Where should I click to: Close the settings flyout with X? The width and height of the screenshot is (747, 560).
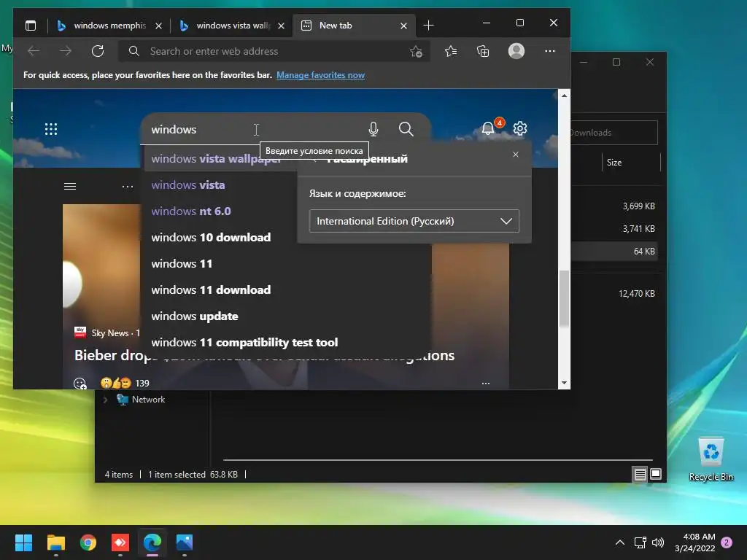click(516, 155)
